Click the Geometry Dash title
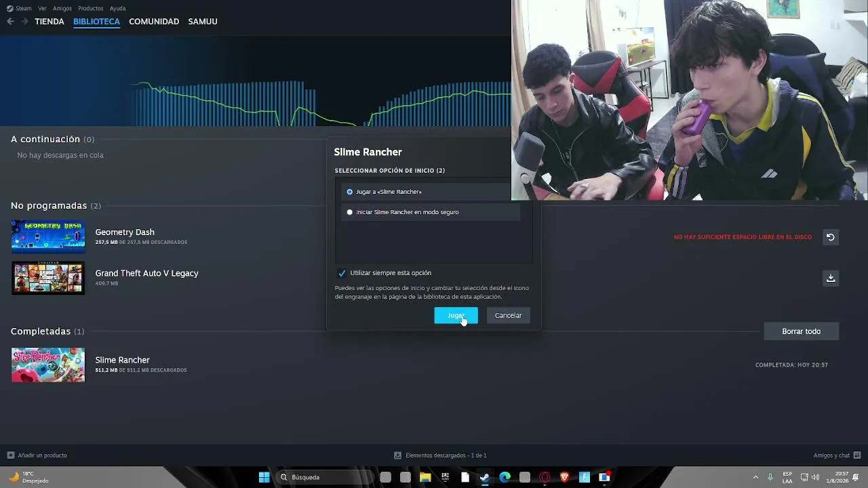Image resolution: width=868 pixels, height=488 pixels. (x=125, y=232)
